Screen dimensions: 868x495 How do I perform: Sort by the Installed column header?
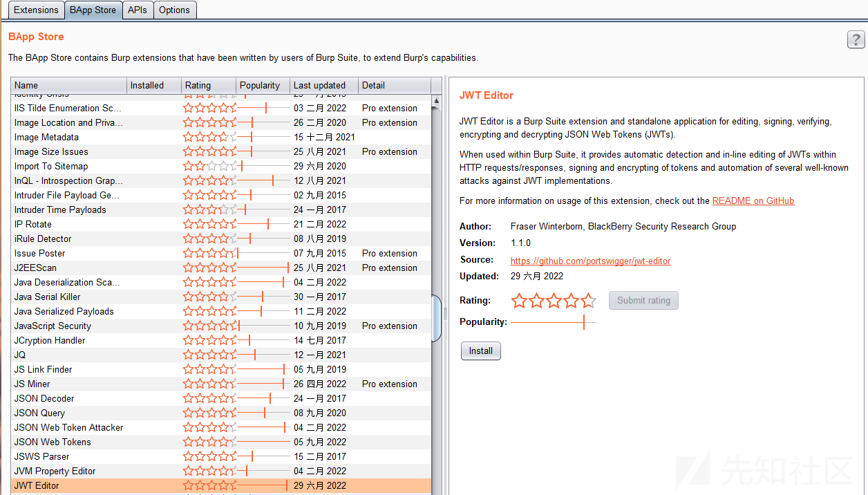point(154,85)
